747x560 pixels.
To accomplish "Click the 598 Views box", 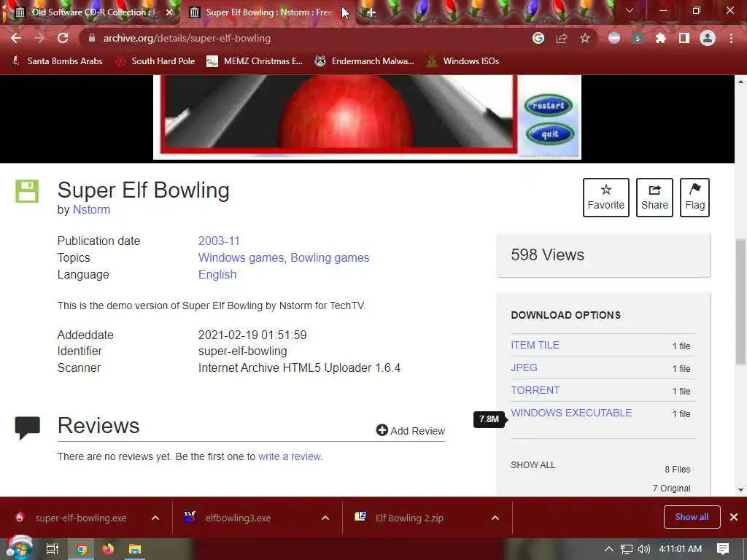I will click(603, 255).
